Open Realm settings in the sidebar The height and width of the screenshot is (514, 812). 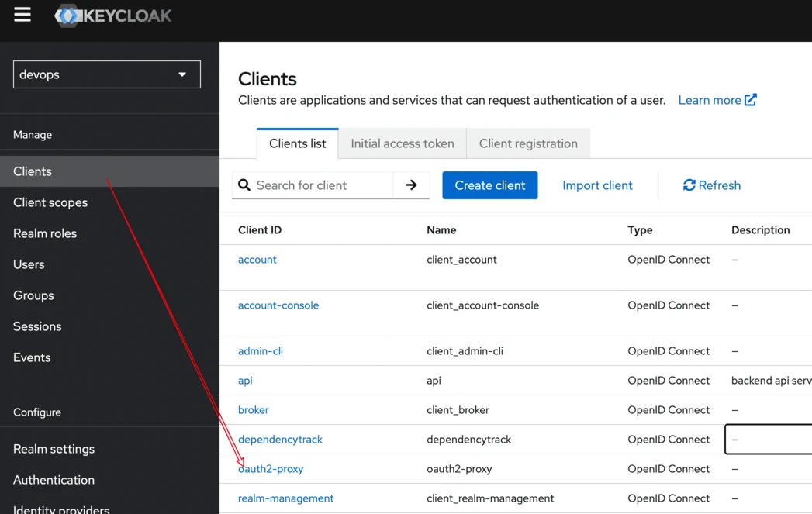(x=54, y=449)
